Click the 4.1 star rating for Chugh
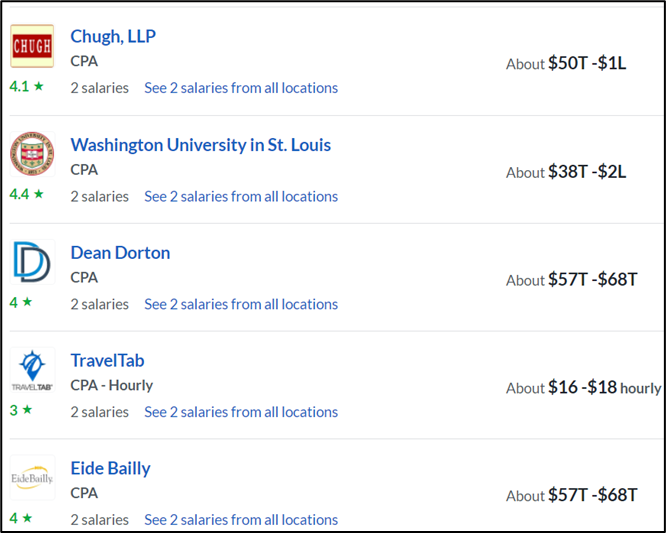This screenshot has width=666, height=533. pyautogui.click(x=26, y=87)
